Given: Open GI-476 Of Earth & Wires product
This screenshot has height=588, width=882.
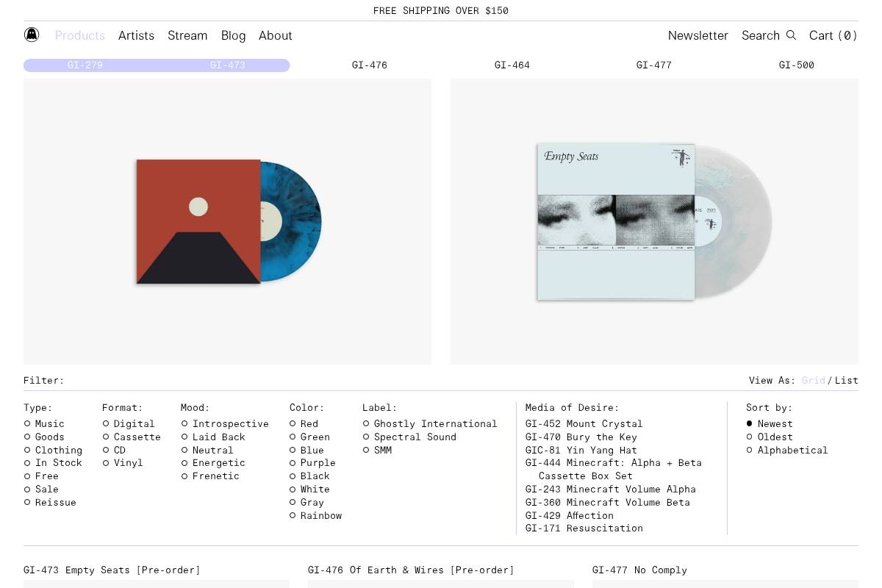Looking at the screenshot, I should (x=411, y=570).
